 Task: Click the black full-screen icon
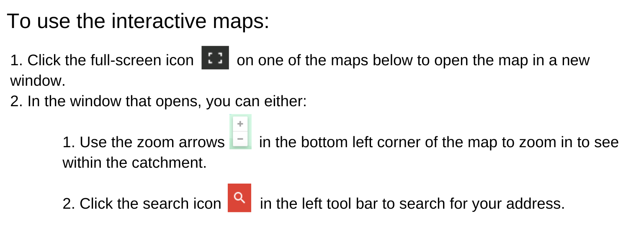tap(215, 58)
